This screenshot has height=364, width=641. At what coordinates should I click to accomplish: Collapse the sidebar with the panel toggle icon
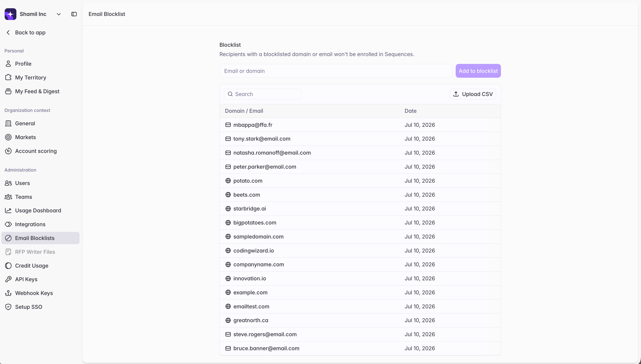pos(74,14)
